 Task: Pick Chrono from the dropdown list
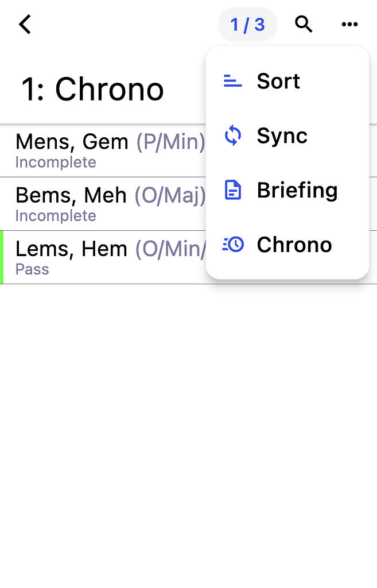tap(294, 244)
